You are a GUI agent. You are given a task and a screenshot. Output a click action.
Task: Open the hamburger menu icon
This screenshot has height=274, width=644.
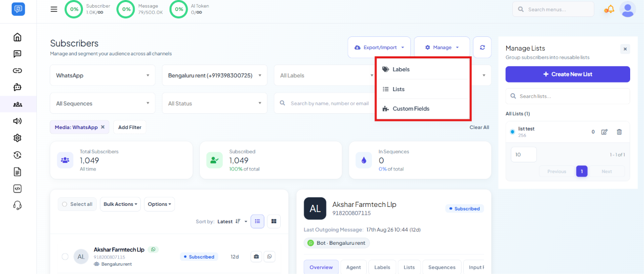coord(54,9)
